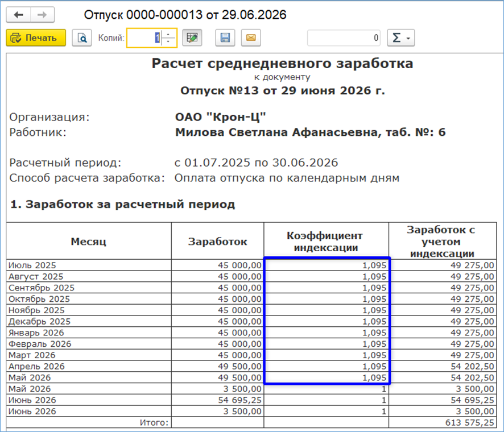
Task: Select the Август 2025 month cell
Action: point(89,277)
